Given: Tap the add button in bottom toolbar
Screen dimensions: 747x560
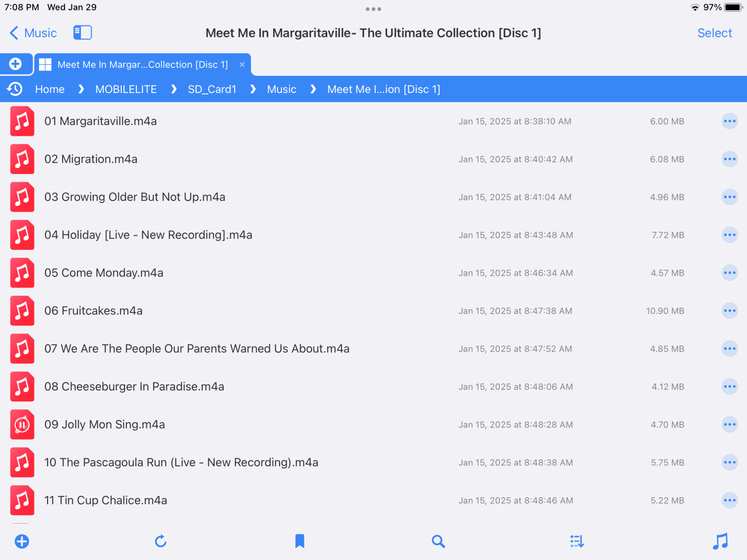Looking at the screenshot, I should [x=22, y=541].
